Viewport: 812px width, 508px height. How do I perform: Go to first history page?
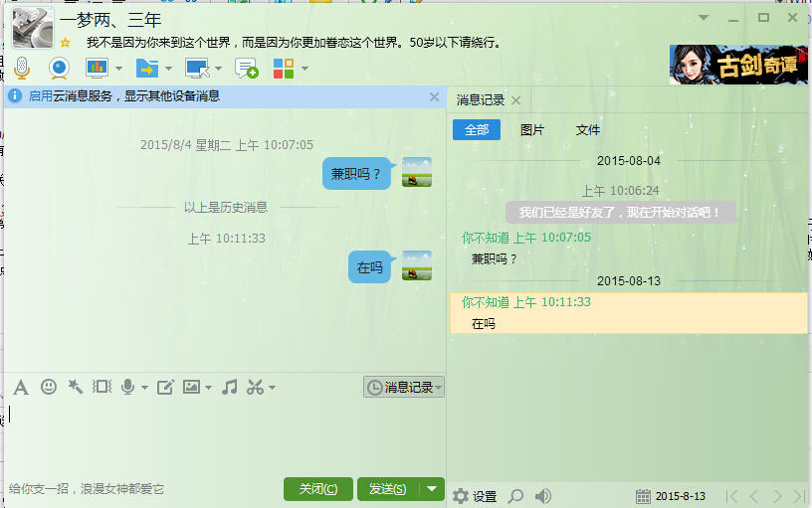click(731, 497)
